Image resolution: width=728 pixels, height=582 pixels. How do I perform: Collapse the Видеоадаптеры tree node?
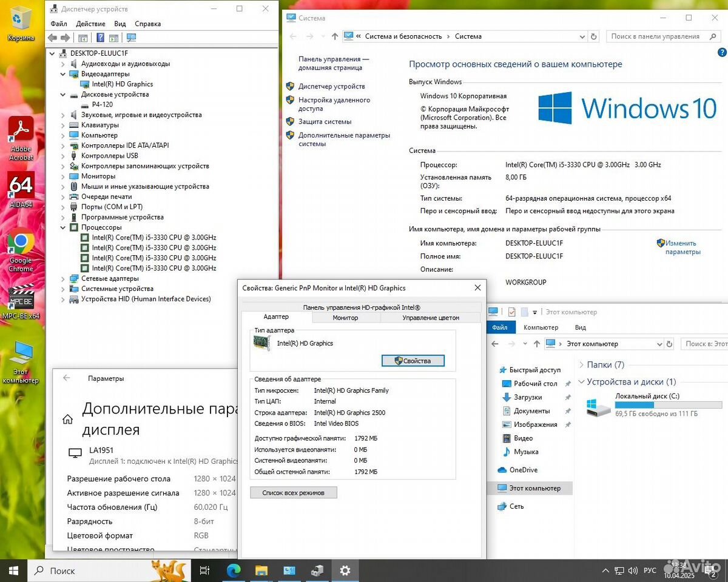(x=63, y=74)
